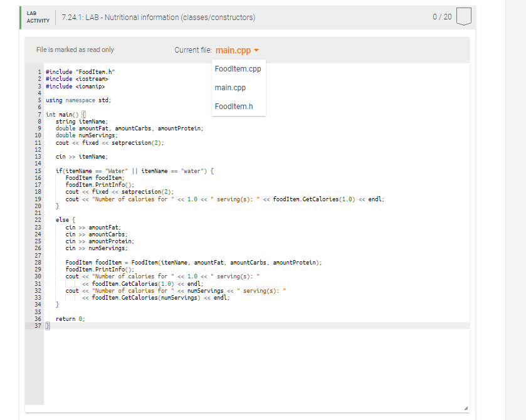Select main.cpp from the file list
Screen dimensions: 526x420
tap(230, 88)
